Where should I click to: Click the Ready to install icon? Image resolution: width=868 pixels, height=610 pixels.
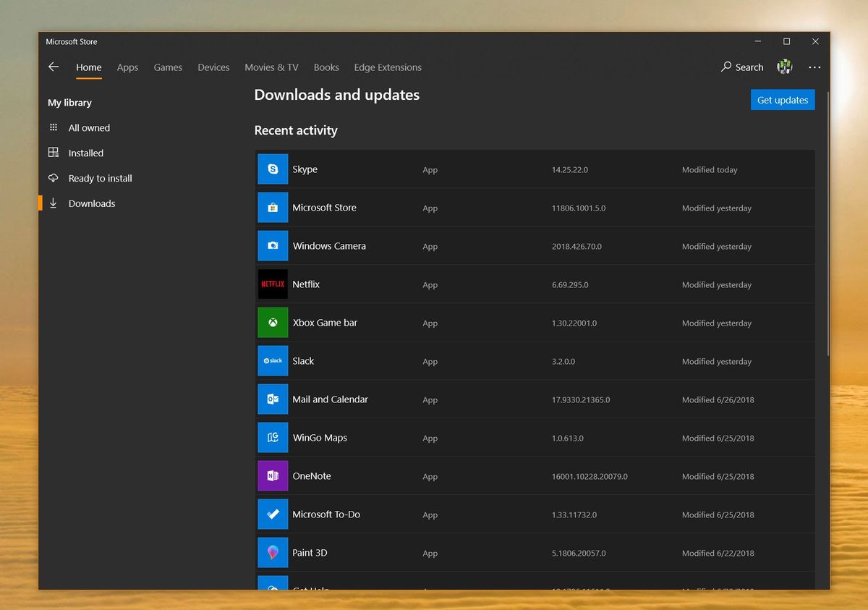tap(53, 178)
